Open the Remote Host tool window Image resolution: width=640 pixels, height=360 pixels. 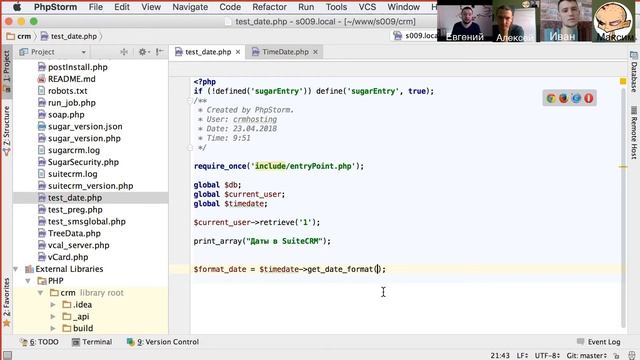633,133
